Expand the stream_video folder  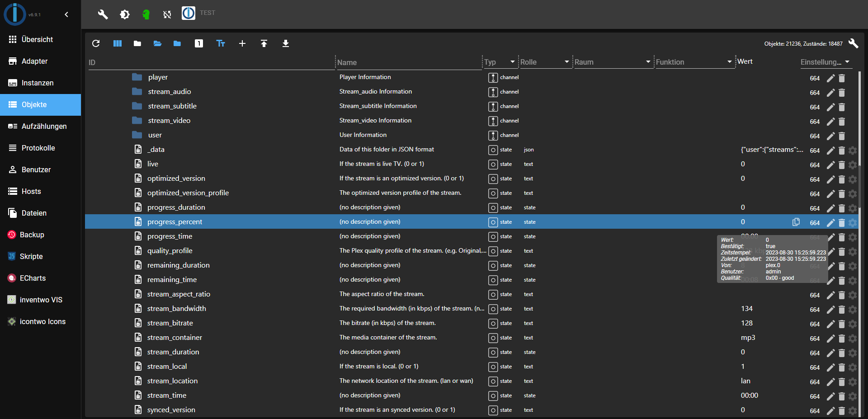(137, 120)
